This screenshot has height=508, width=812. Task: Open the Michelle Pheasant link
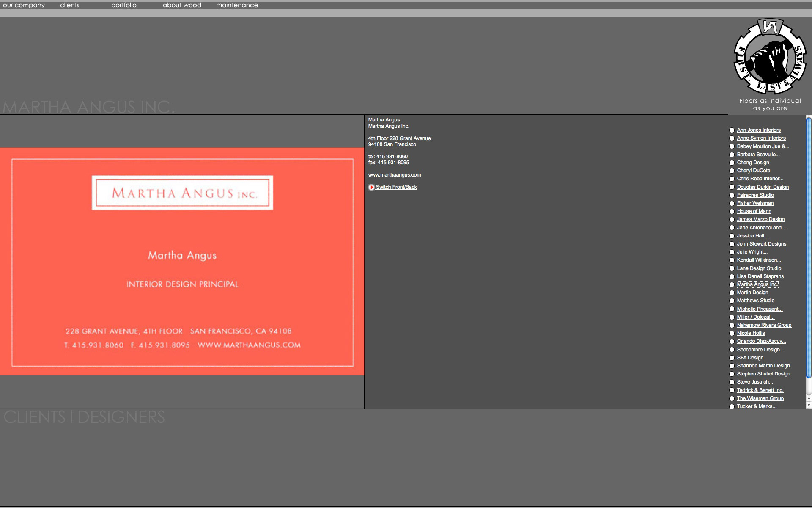(x=760, y=309)
